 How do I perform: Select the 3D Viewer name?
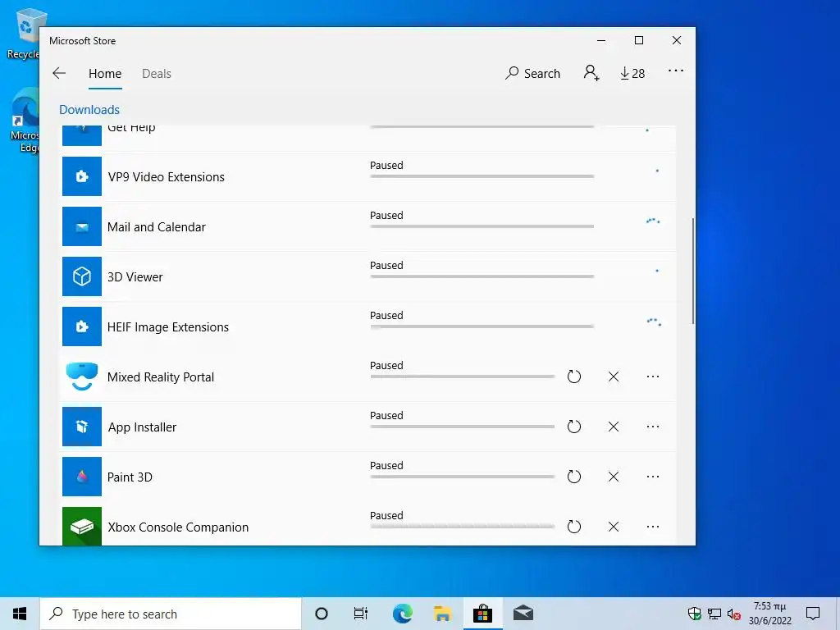(135, 277)
